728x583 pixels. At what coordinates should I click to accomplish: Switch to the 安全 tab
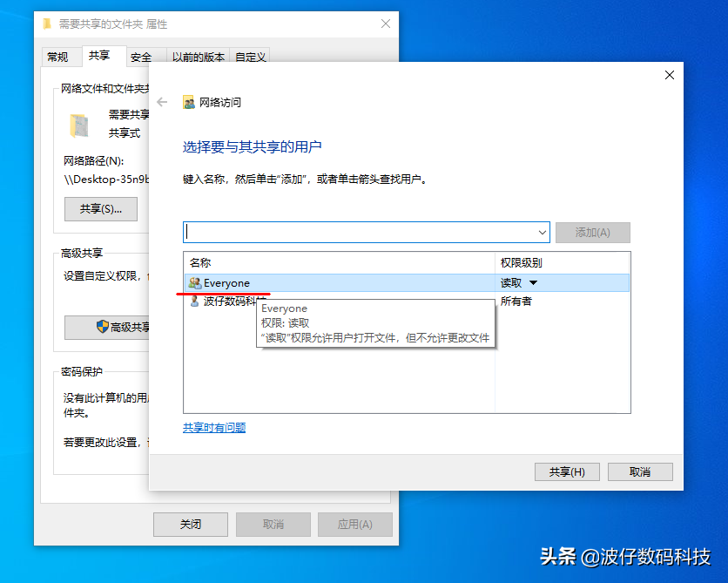pyautogui.click(x=141, y=57)
